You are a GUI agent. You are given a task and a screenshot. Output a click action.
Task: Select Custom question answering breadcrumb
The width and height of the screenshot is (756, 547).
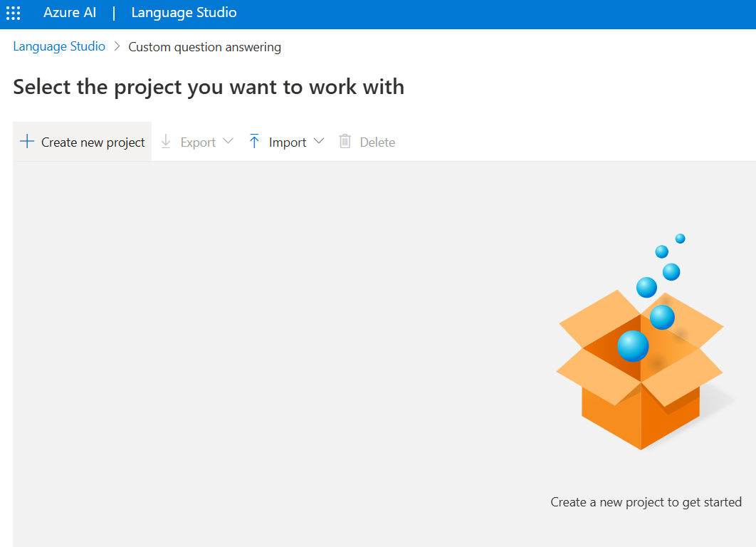[x=204, y=48]
